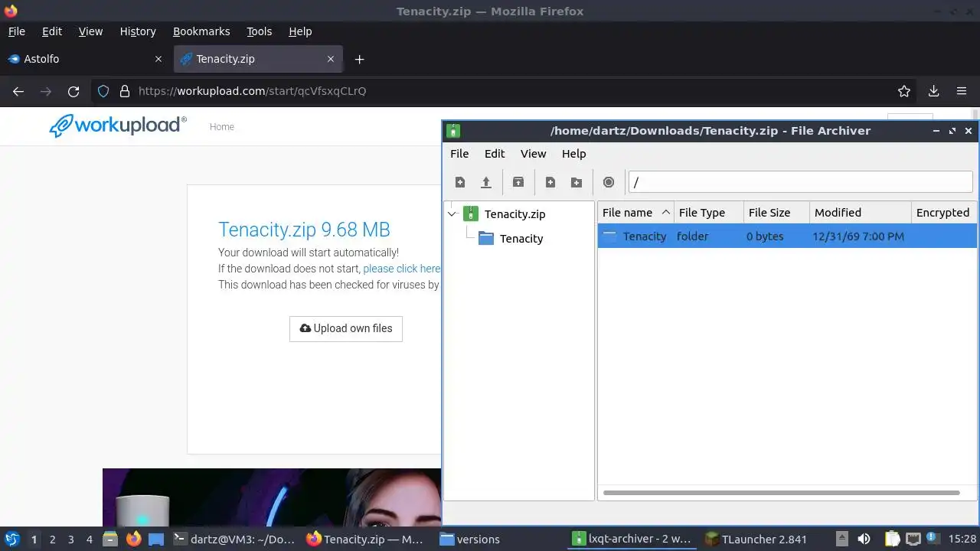
Task: Open the Firefox Edit menu
Action: [52, 31]
